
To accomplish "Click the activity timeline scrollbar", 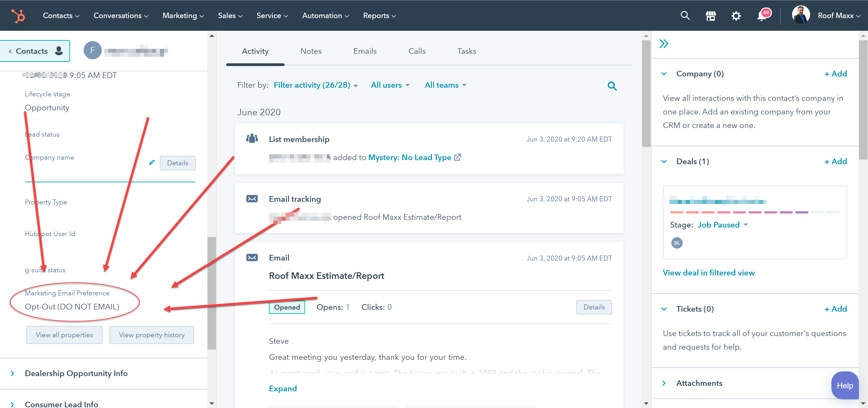I will coord(646,93).
